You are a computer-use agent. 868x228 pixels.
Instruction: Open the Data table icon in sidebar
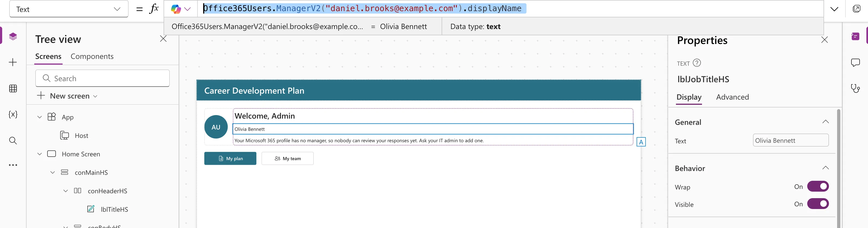13,89
